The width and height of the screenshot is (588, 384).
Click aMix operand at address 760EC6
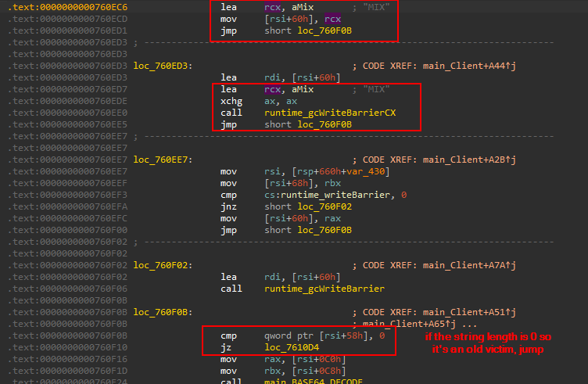tap(303, 7)
